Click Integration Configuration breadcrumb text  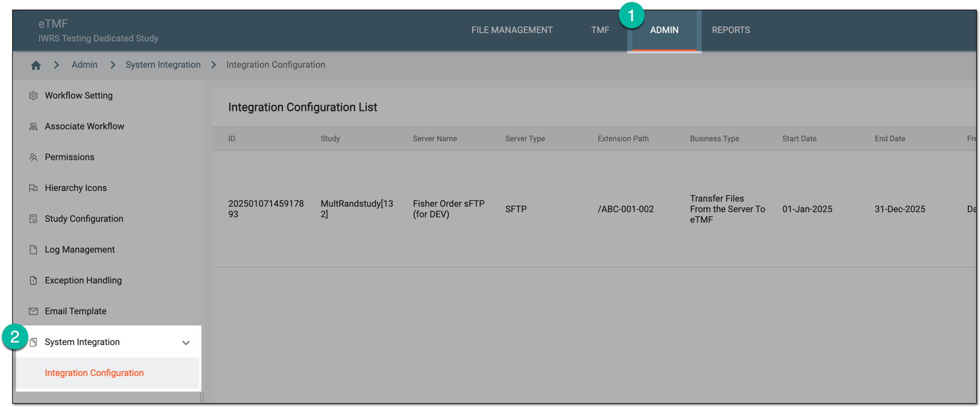(276, 65)
